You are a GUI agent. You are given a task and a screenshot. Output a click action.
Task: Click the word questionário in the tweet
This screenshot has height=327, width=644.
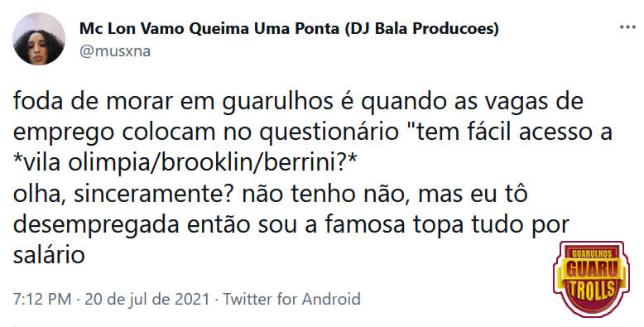pyautogui.click(x=329, y=132)
